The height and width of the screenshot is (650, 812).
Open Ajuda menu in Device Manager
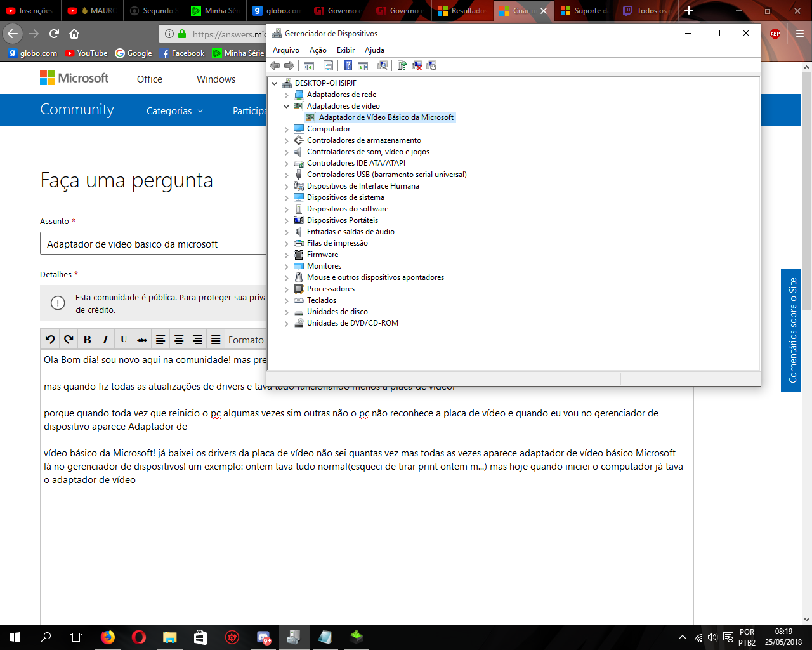374,50
